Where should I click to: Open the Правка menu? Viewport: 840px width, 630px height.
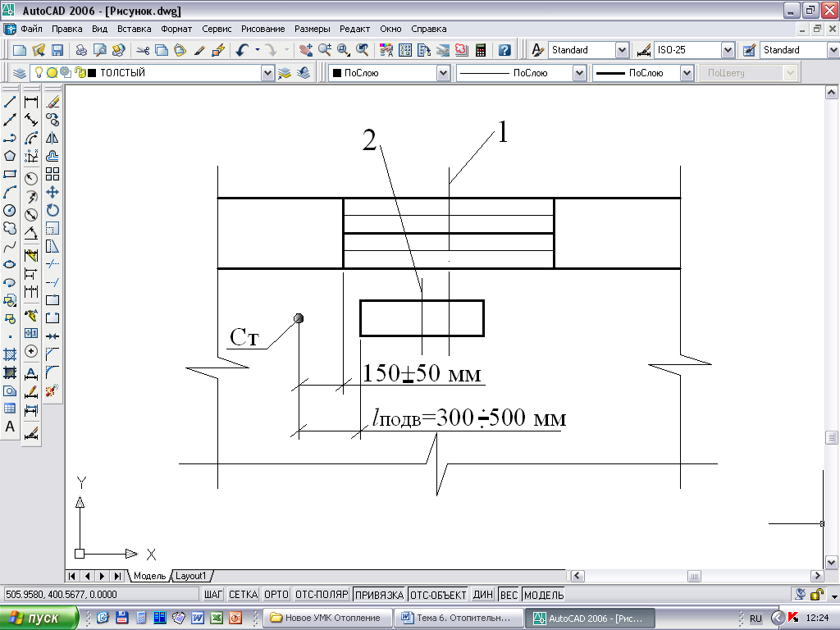[67, 29]
